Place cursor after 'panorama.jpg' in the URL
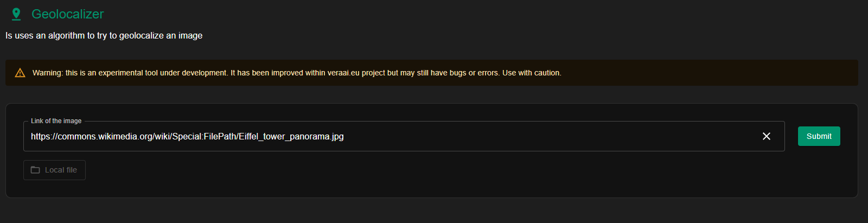The image size is (868, 223). coord(344,136)
